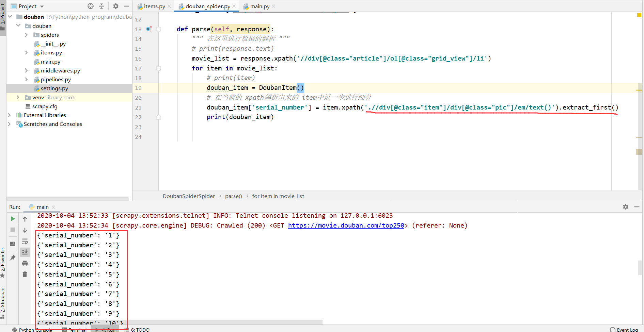Open the Project view dropdown

[x=42, y=6]
